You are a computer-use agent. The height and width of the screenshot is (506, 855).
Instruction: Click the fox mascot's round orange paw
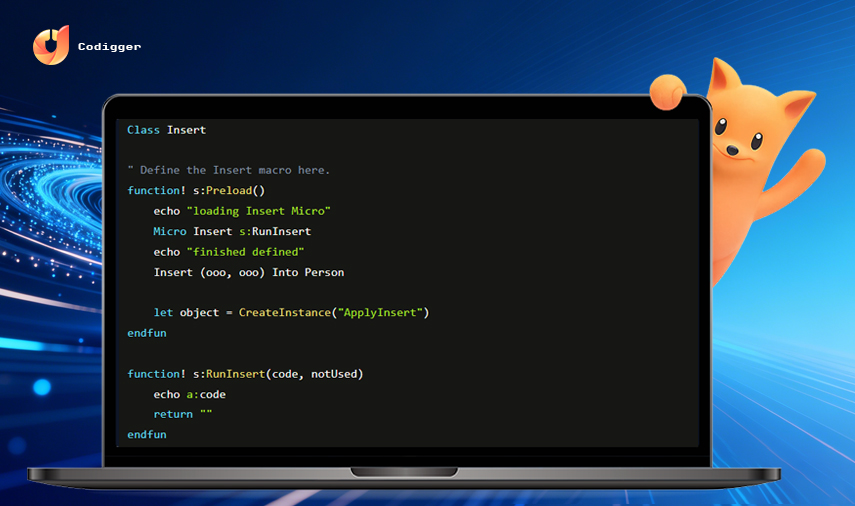pos(667,92)
